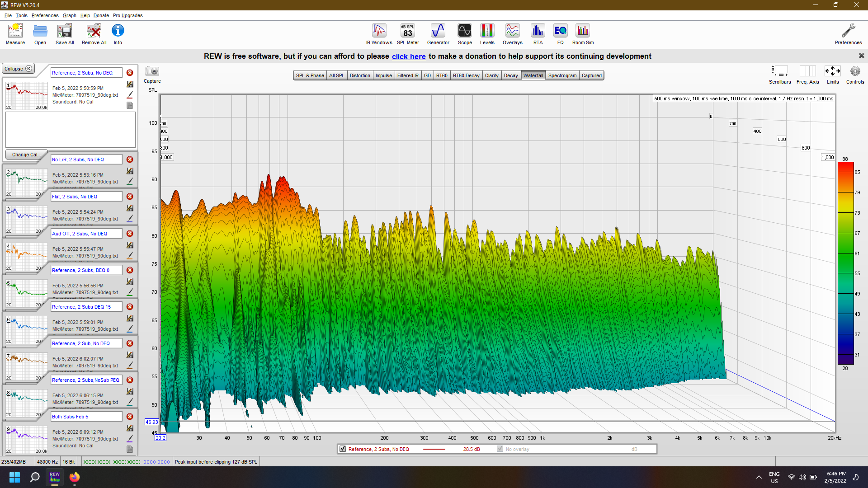Open the Graph menu
868x488 pixels.
point(69,15)
